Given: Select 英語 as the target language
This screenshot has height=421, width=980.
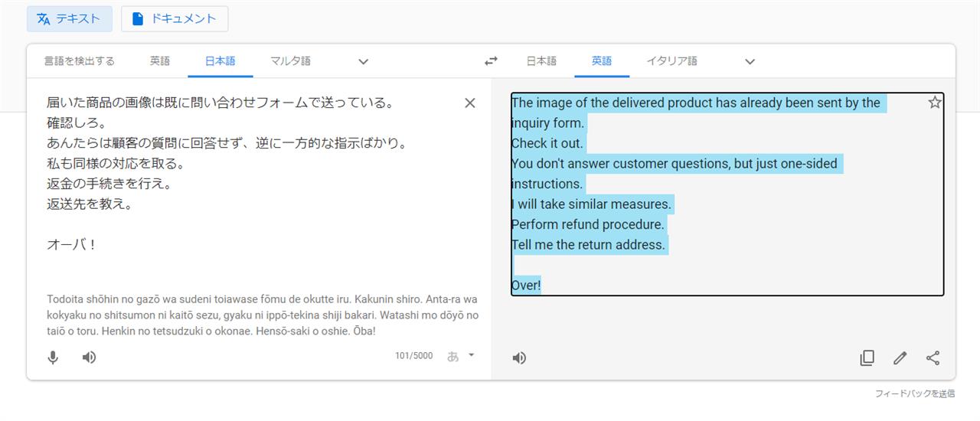Looking at the screenshot, I should 602,61.
